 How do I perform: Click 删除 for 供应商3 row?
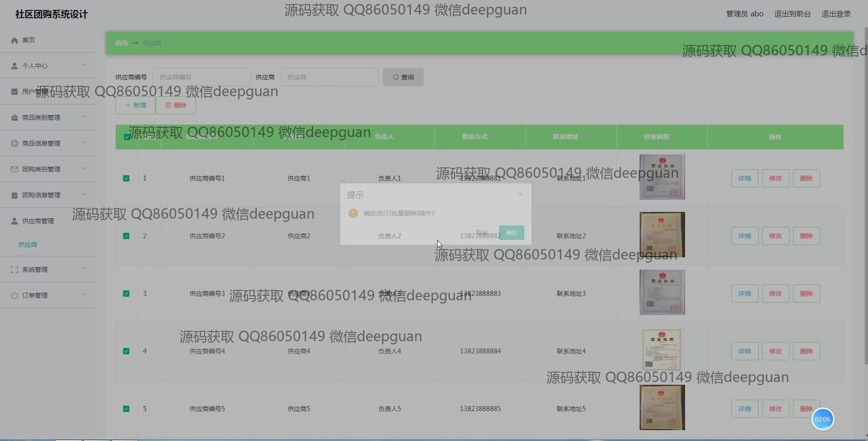click(x=806, y=294)
